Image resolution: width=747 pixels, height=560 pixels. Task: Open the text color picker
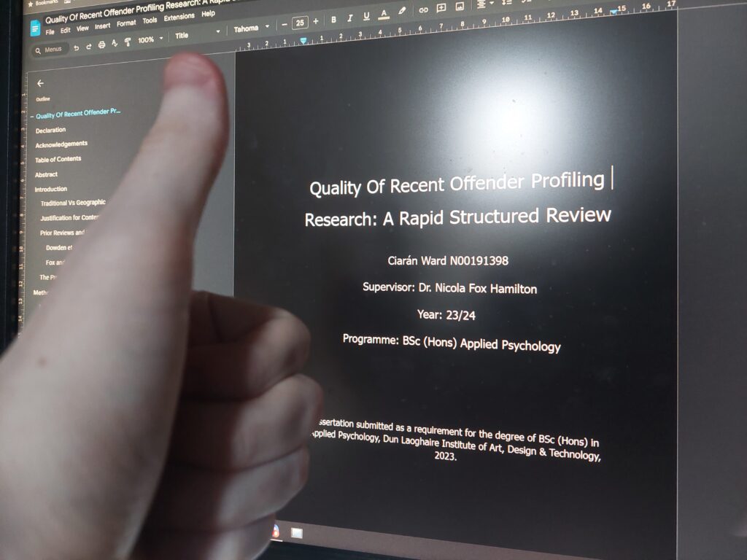point(384,15)
